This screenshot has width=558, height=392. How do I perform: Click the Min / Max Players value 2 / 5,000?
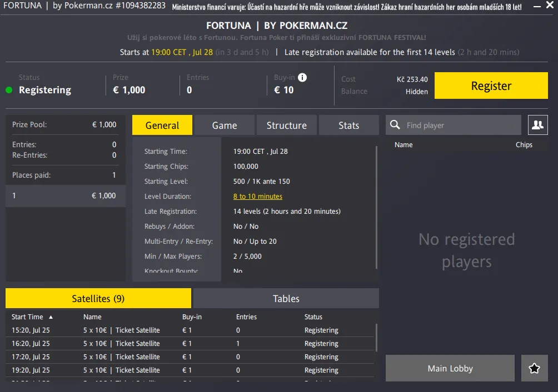(x=247, y=256)
